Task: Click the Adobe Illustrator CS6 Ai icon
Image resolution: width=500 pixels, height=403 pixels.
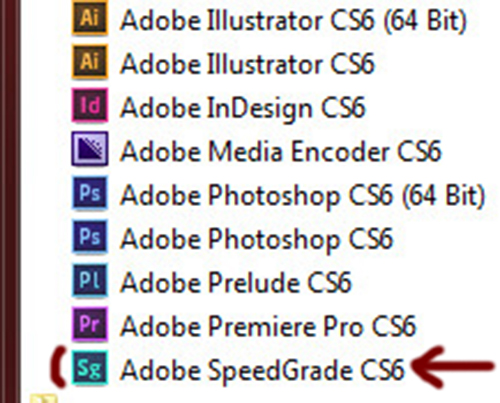Action: click(x=90, y=62)
